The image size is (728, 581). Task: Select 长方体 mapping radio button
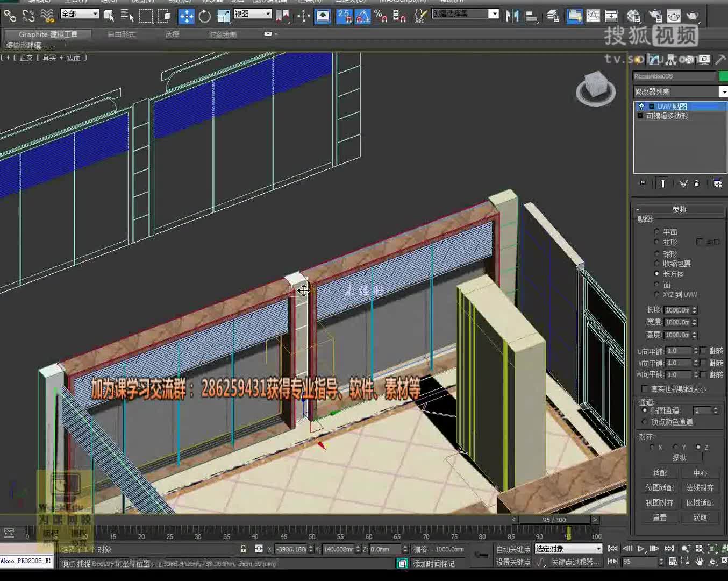[656, 273]
